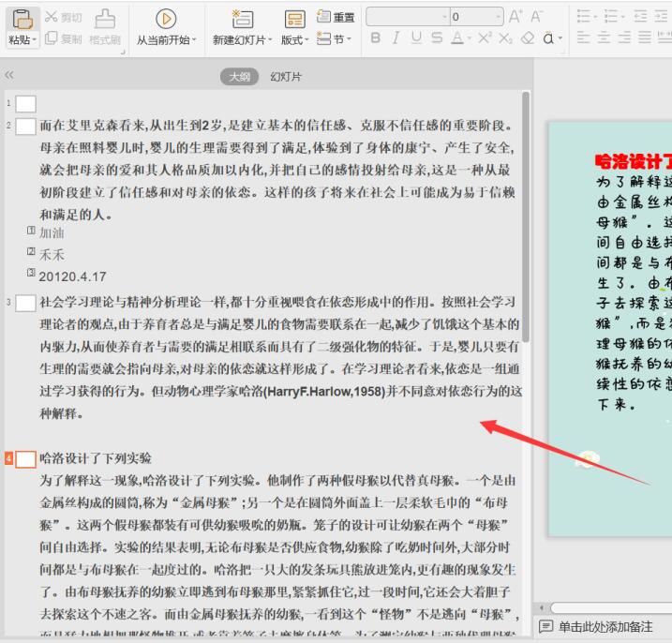Justify text alignment
The image size is (672, 643).
coord(645,37)
